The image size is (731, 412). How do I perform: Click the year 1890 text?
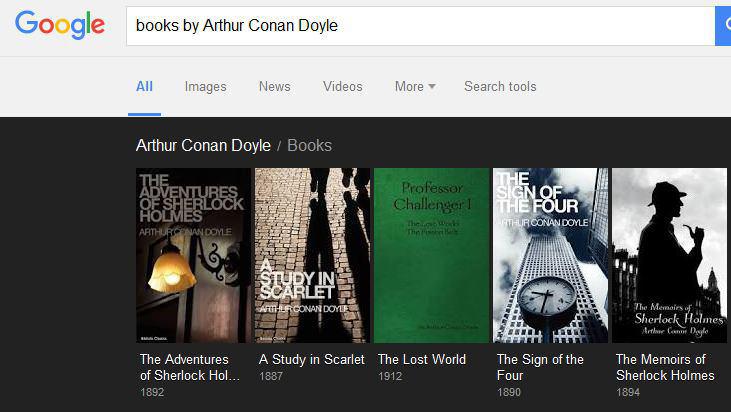pyautogui.click(x=509, y=392)
